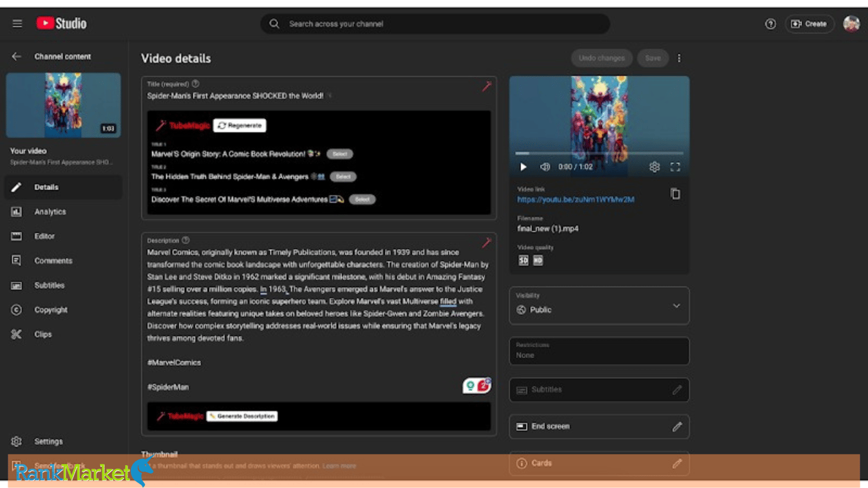This screenshot has height=488, width=868.
Task: Open Clips in the sidebar
Action: (64, 334)
